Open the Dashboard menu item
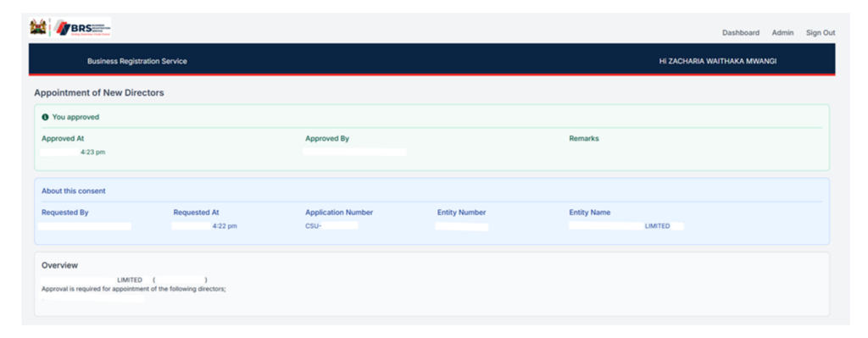 point(741,33)
